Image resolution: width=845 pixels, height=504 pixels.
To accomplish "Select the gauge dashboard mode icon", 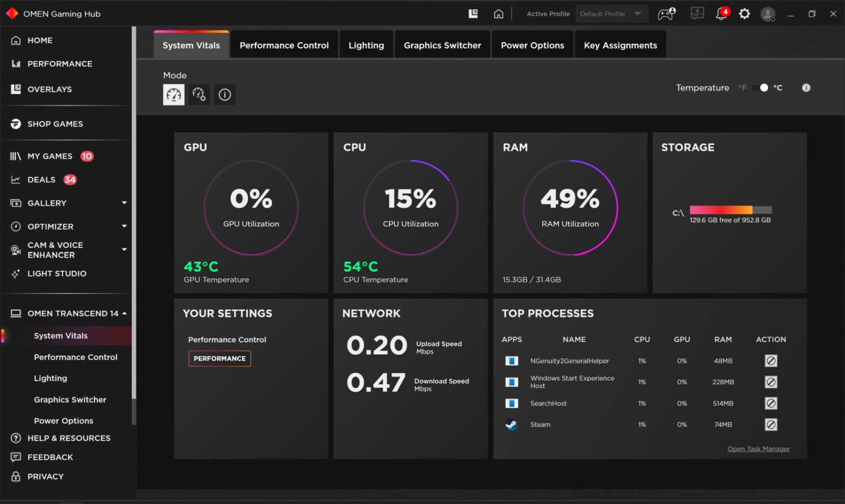I will 174,95.
